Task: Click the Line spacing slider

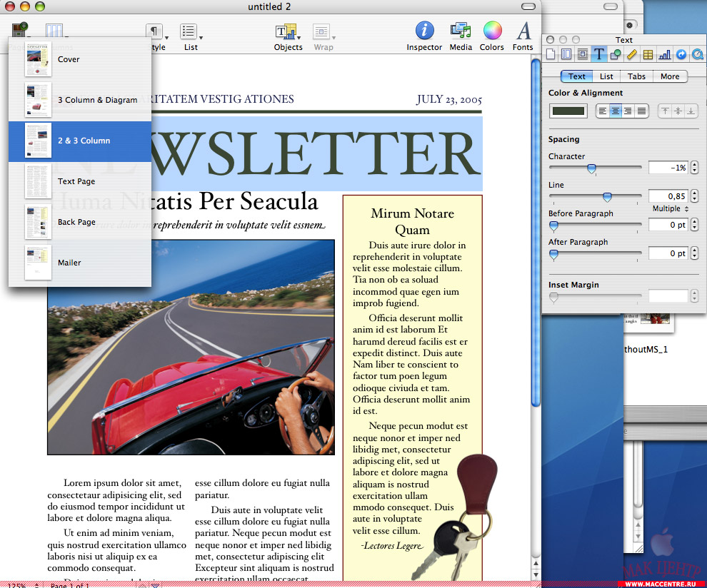Action: pos(595,196)
